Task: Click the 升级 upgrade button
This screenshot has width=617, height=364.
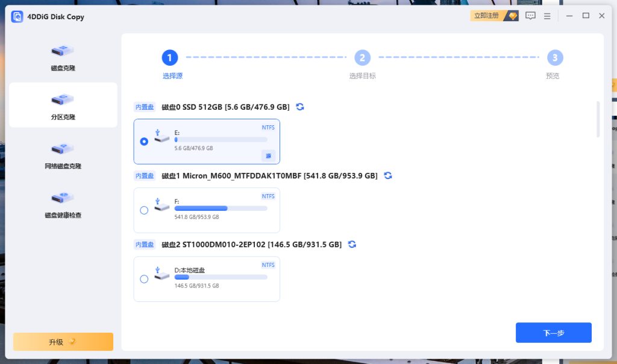Action: (63, 342)
